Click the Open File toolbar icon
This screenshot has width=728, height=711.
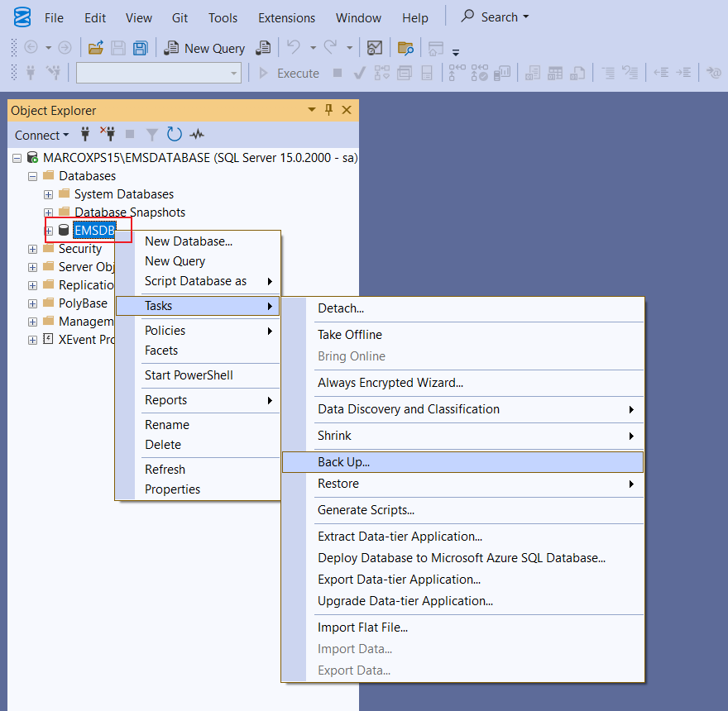click(x=96, y=48)
